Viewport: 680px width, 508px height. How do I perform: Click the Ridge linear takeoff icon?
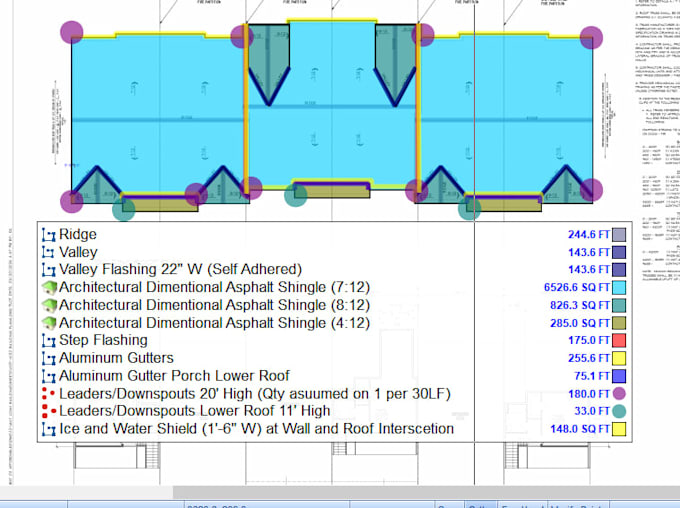(49, 235)
